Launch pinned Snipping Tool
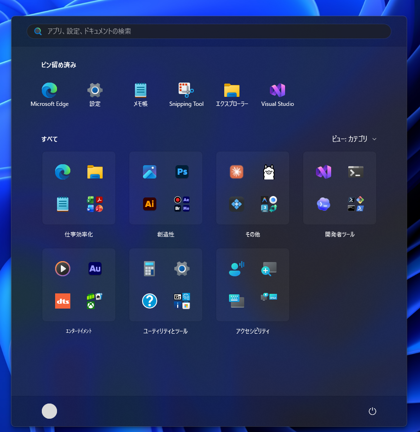The height and width of the screenshot is (432, 420). (x=186, y=95)
